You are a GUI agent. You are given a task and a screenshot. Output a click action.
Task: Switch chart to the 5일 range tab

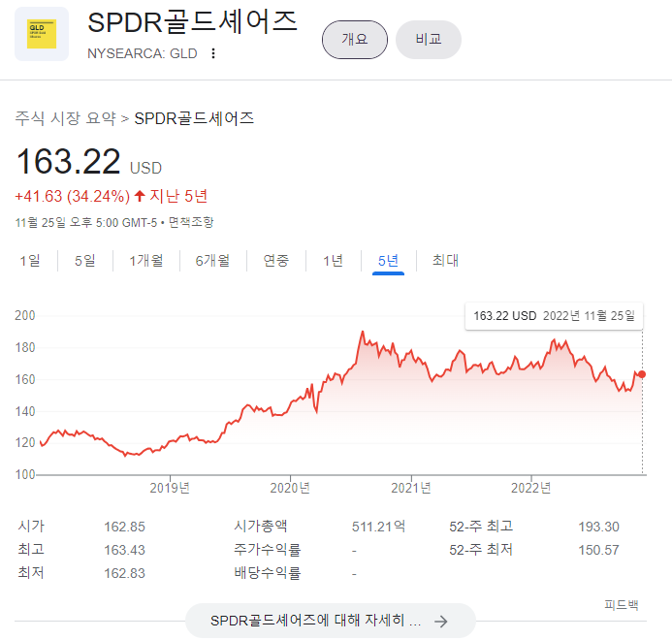[85, 260]
